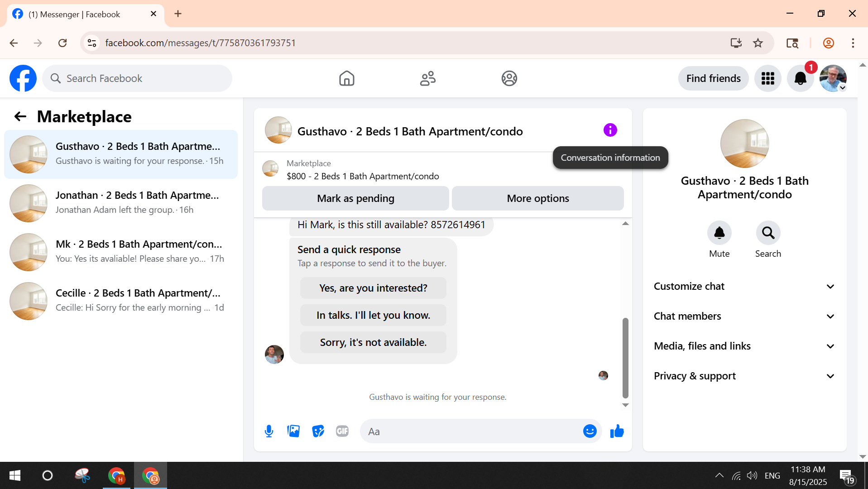
Task: Click Find friends button
Action: (x=713, y=78)
